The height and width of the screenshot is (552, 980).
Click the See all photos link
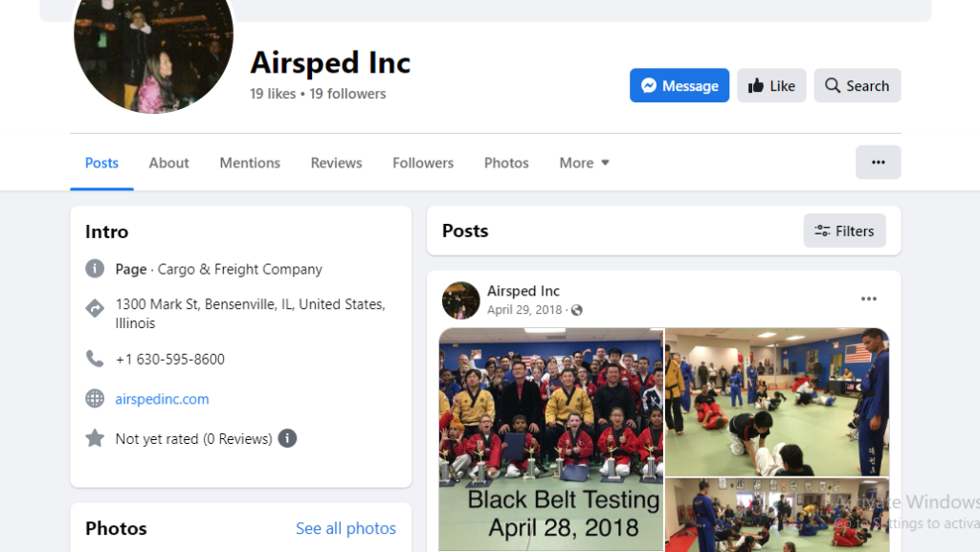[345, 528]
